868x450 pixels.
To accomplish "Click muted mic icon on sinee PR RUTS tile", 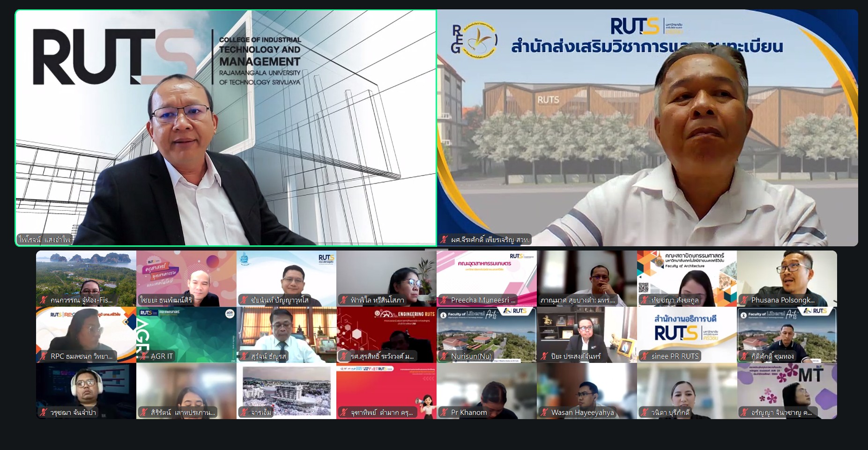I will coord(645,356).
